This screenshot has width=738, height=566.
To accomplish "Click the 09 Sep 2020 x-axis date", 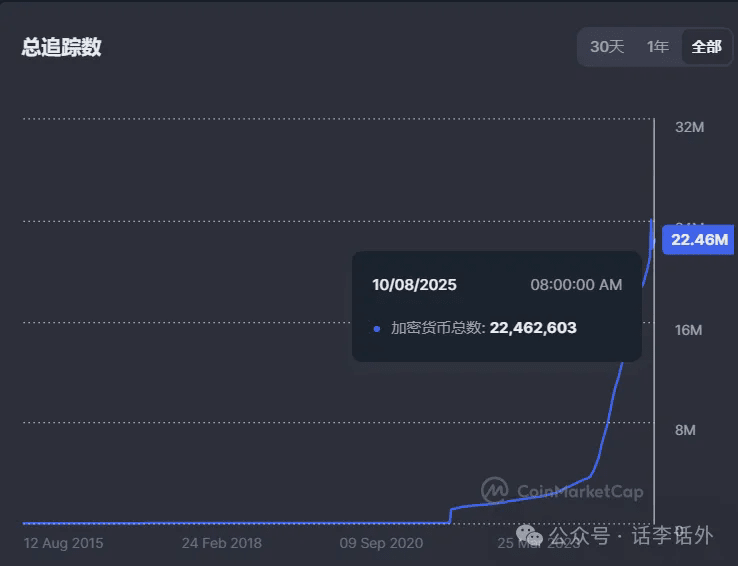I will (381, 543).
